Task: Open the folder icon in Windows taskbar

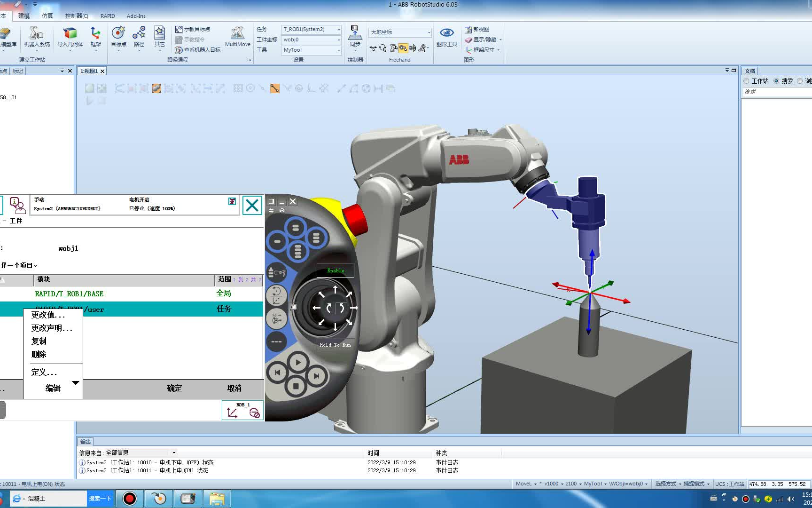Action: (x=217, y=499)
